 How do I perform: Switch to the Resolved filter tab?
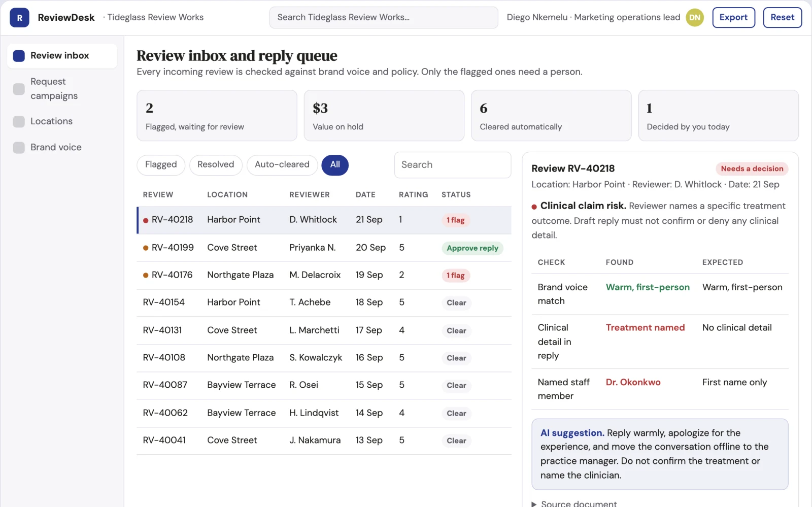[216, 165]
